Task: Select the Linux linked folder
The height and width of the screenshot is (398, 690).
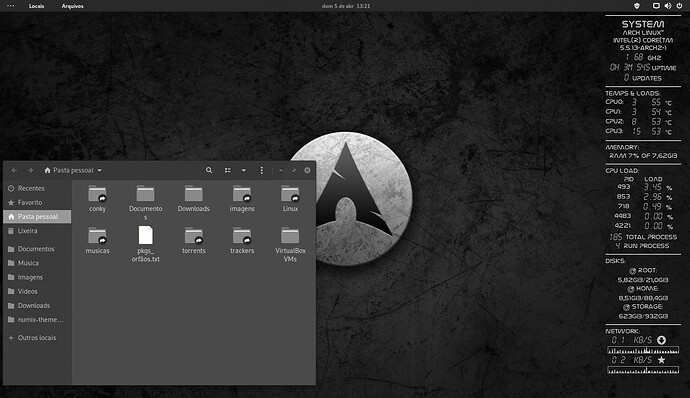Action: pos(290,194)
